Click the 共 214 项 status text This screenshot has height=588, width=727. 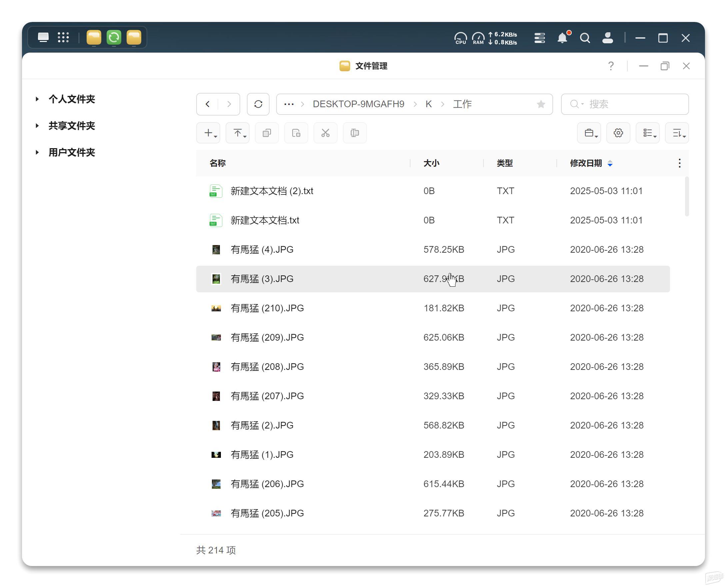click(216, 550)
